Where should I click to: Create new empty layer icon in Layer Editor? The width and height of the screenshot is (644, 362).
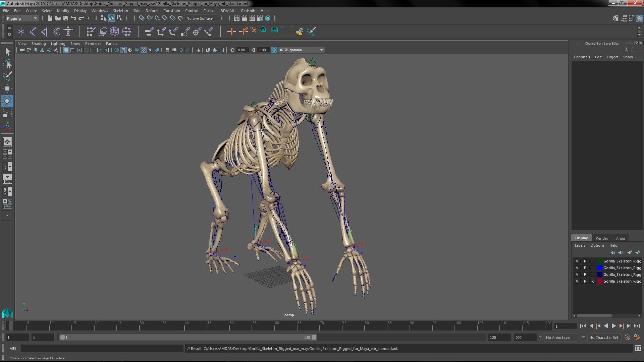[x=630, y=252]
